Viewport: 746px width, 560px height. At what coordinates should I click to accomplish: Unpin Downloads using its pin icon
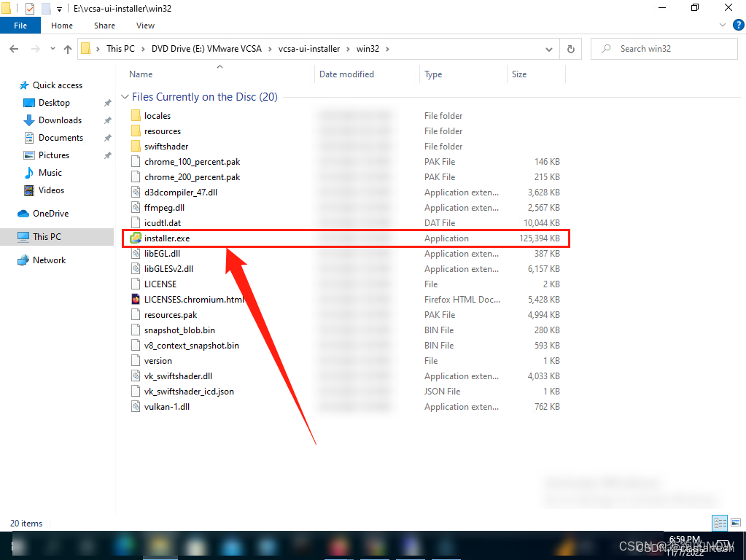[107, 120]
